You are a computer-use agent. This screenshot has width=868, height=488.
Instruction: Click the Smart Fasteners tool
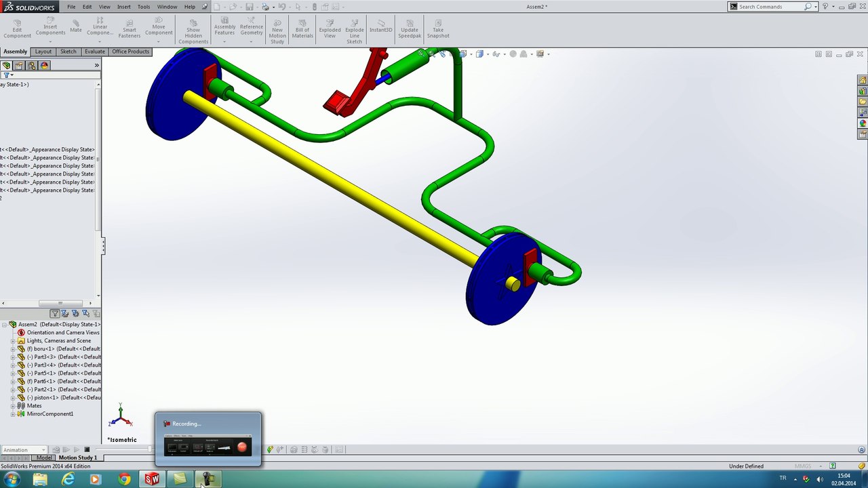[x=130, y=28]
